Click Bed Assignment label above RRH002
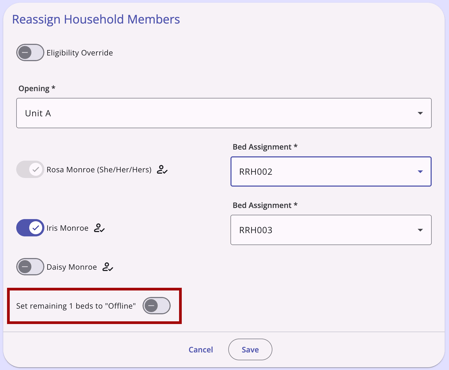This screenshot has height=370, width=449. (x=265, y=147)
